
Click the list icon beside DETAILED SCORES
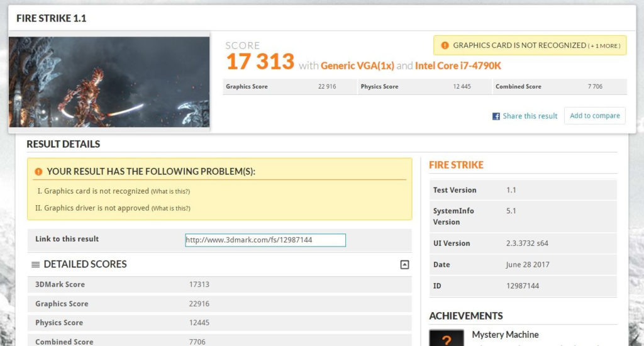[36, 265]
